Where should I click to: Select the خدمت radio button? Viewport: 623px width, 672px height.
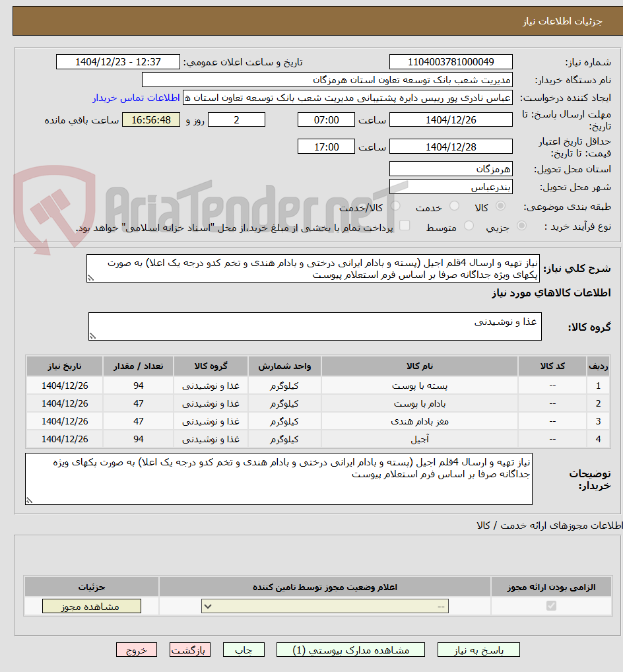coord(454,206)
